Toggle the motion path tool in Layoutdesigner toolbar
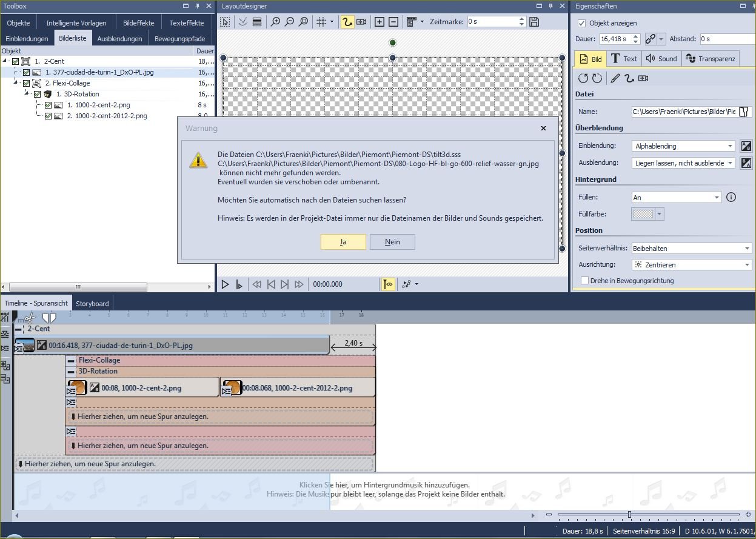The height and width of the screenshot is (539, 756). 347,22
